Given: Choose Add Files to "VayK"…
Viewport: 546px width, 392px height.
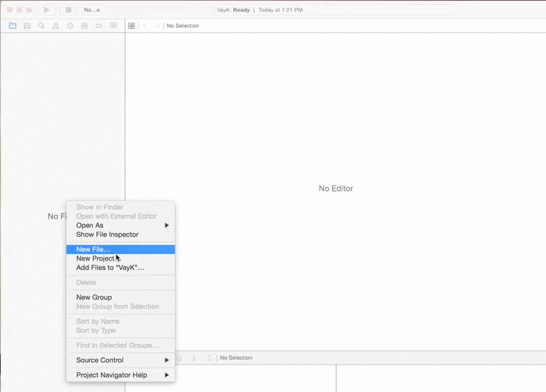Looking at the screenshot, I should click(x=110, y=268).
